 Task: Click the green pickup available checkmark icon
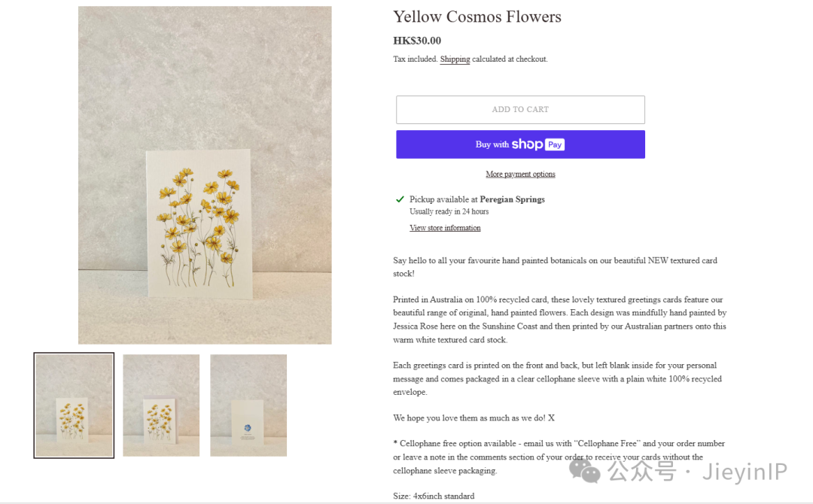coord(400,199)
